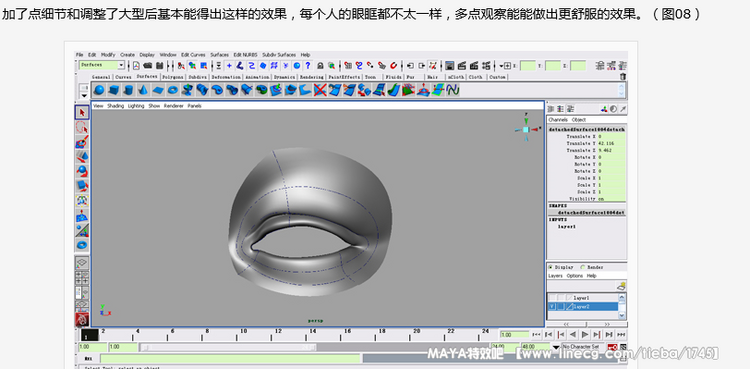
Task: Toggle visibility box of layer1
Action: point(552,298)
